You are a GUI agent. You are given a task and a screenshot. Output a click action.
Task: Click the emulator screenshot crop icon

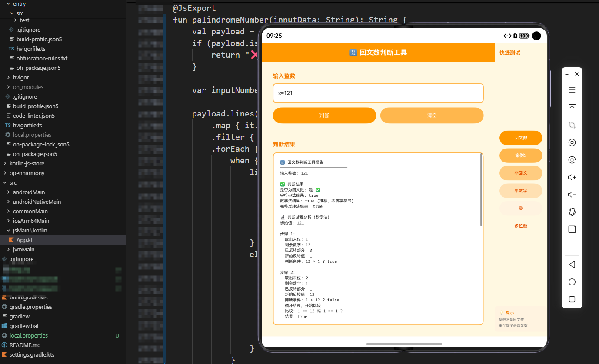click(x=572, y=125)
